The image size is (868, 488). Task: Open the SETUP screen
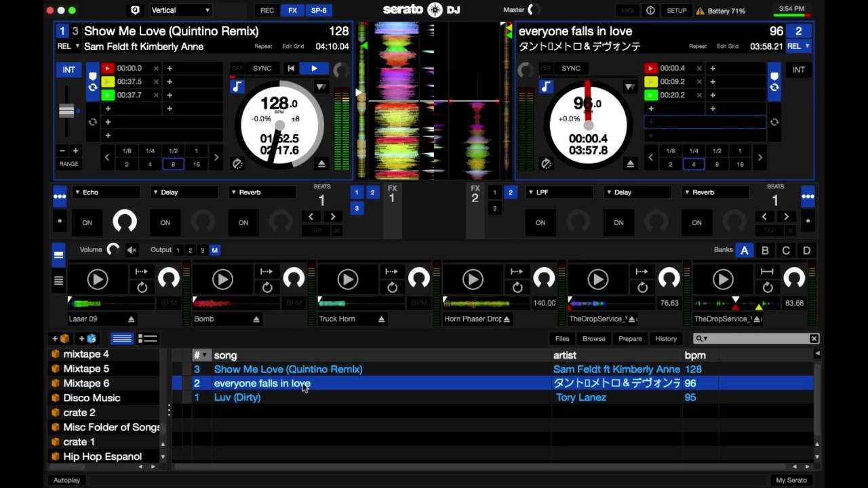pos(676,11)
